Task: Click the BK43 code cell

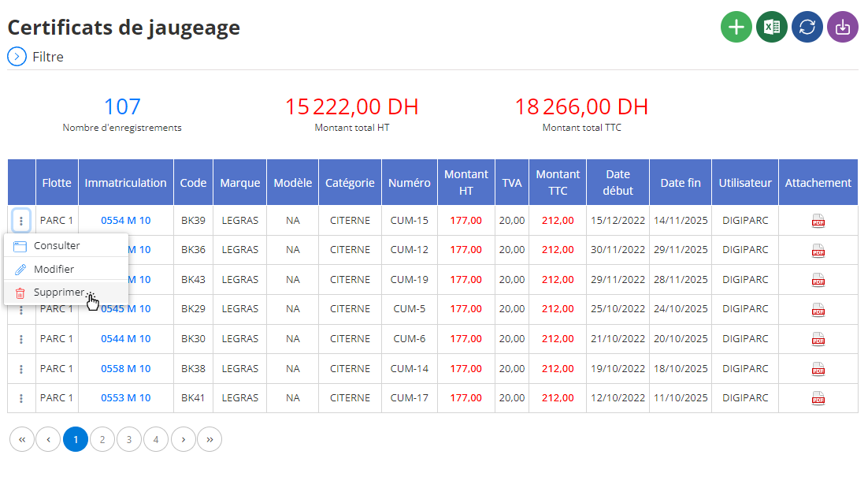Action: pos(193,280)
